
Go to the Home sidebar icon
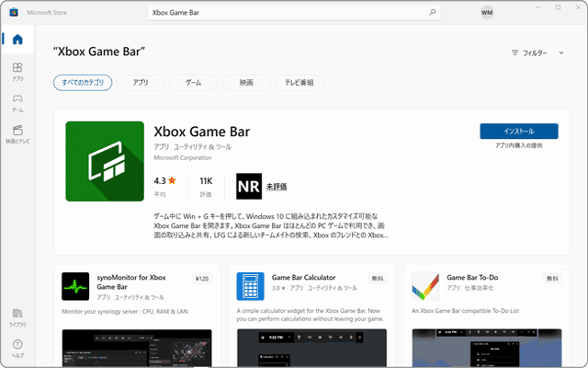click(17, 39)
